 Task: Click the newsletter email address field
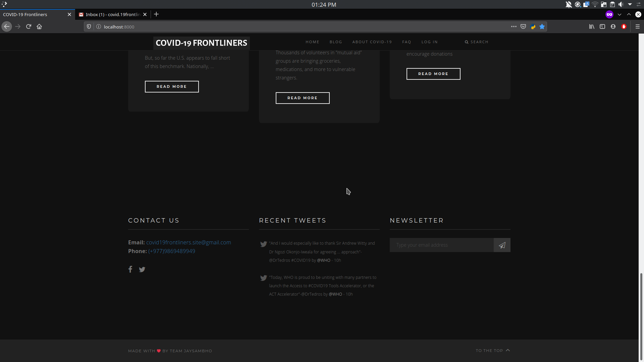pyautogui.click(x=441, y=245)
